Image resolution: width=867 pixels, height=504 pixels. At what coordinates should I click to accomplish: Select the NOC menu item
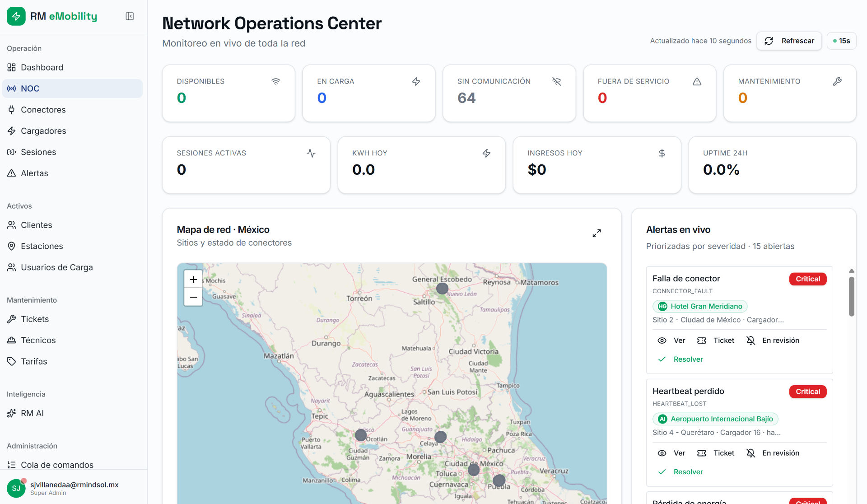(72, 89)
